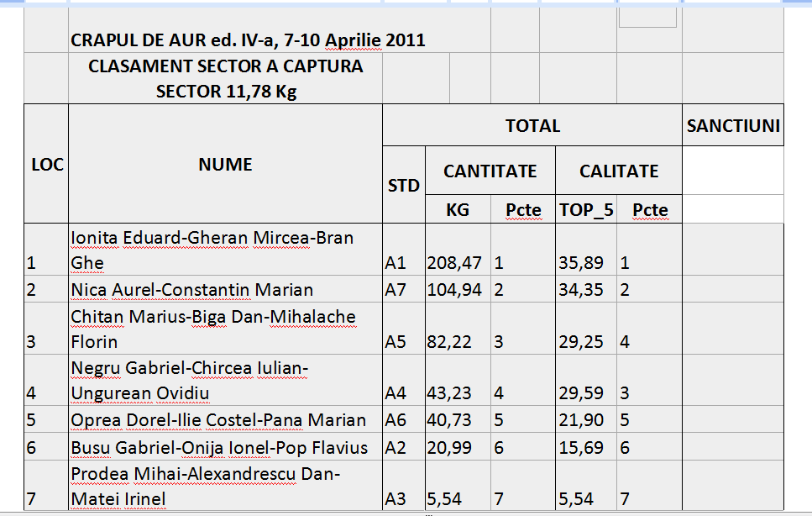Click the STD cell containing A5
The image size is (812, 516).
[x=404, y=342]
